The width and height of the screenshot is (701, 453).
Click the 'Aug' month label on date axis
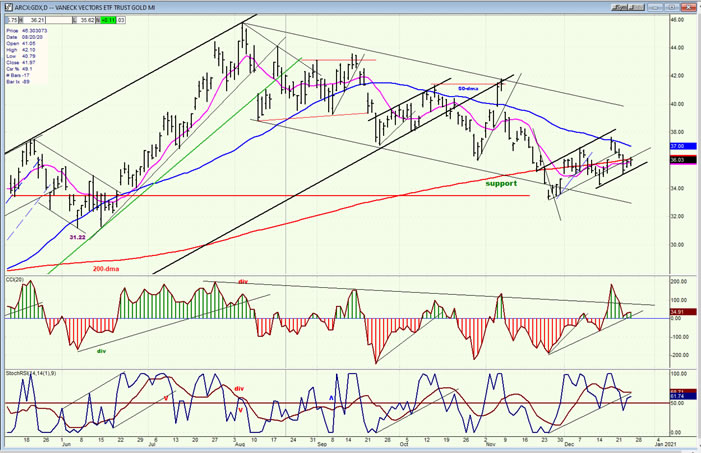[240, 444]
